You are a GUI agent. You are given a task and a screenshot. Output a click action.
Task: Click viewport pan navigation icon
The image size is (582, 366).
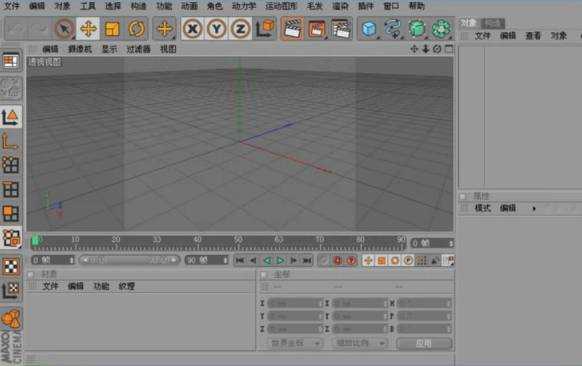click(414, 49)
